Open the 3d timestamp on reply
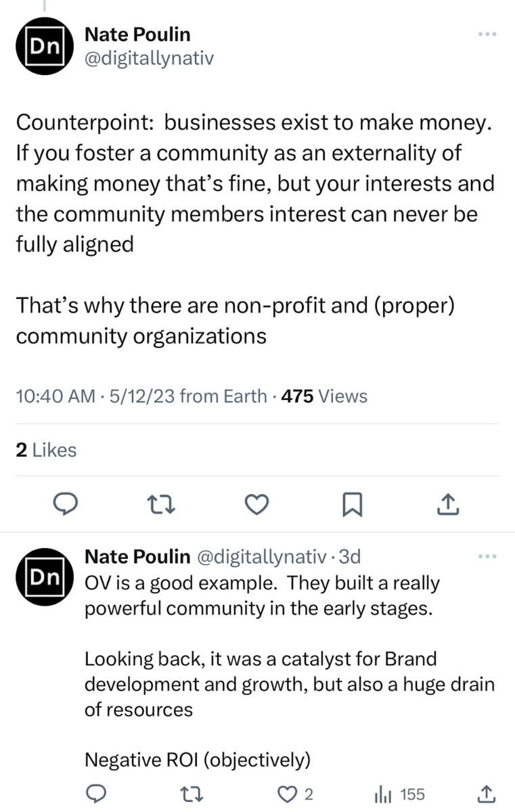The height and width of the screenshot is (812, 515). [x=349, y=556]
